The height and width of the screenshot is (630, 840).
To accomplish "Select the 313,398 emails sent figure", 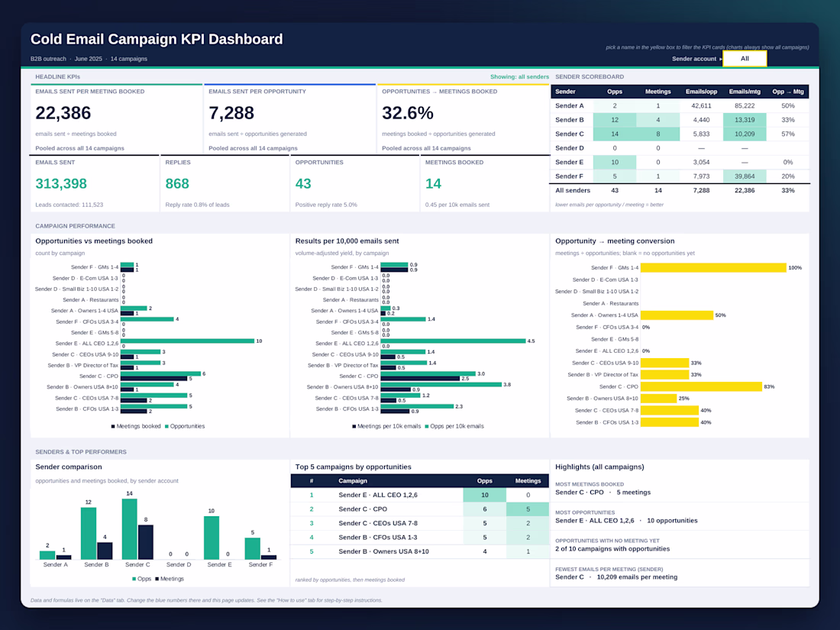I will pos(61,184).
